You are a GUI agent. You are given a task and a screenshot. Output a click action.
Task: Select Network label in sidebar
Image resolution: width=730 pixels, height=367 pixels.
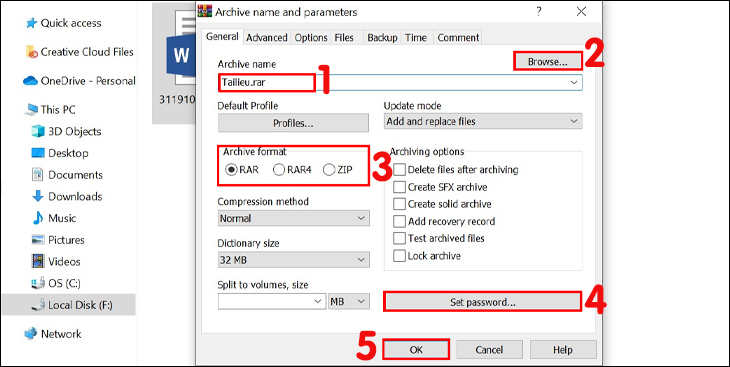coord(61,334)
